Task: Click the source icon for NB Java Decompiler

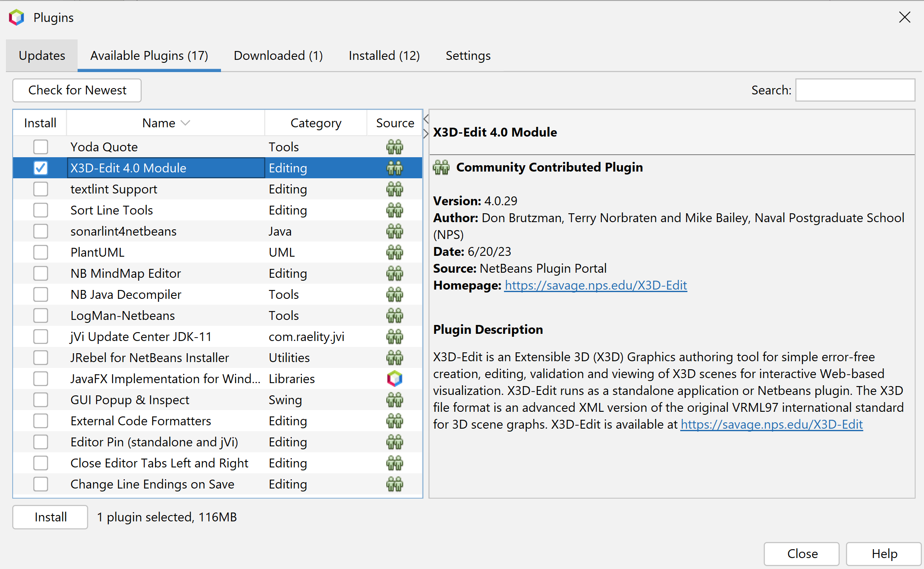Action: 395,294
